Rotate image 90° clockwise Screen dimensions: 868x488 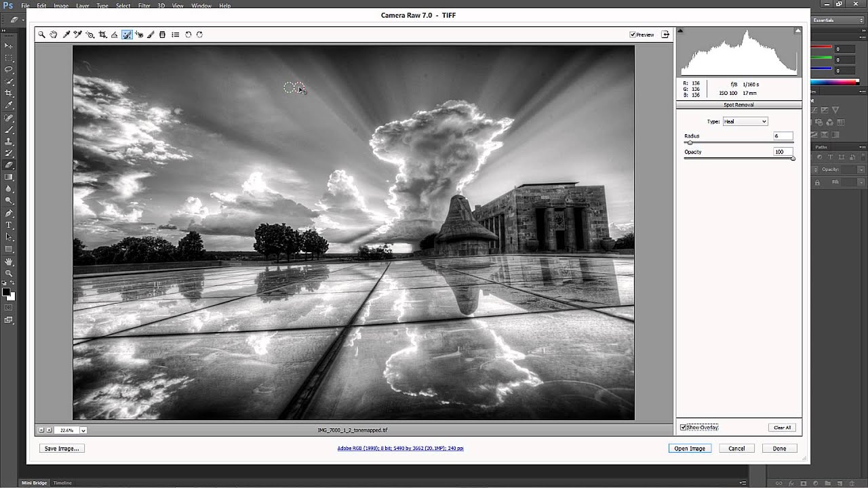pos(199,35)
